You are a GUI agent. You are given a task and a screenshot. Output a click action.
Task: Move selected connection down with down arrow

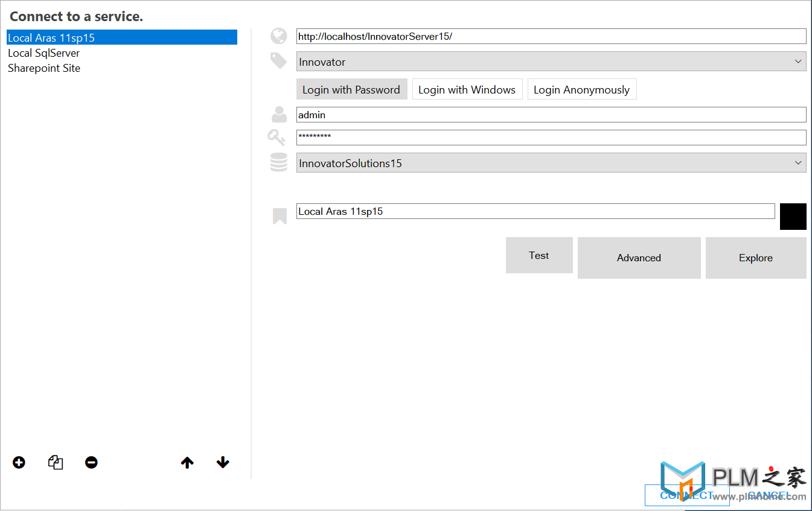(x=223, y=463)
